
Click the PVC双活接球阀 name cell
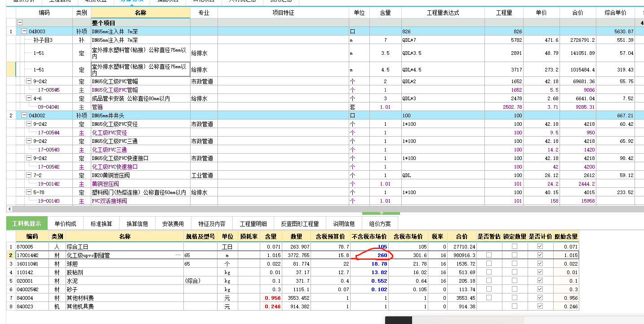(141, 201)
